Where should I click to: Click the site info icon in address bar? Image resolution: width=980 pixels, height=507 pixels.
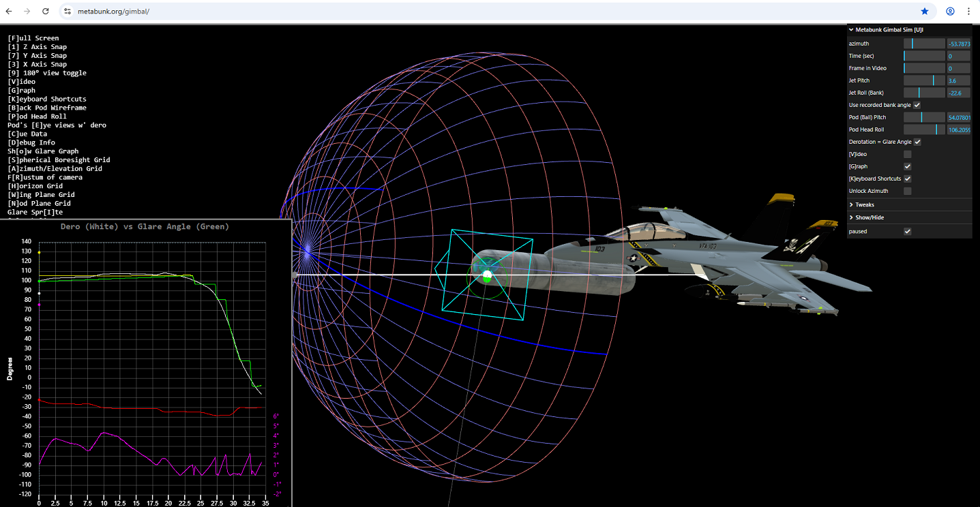point(68,12)
